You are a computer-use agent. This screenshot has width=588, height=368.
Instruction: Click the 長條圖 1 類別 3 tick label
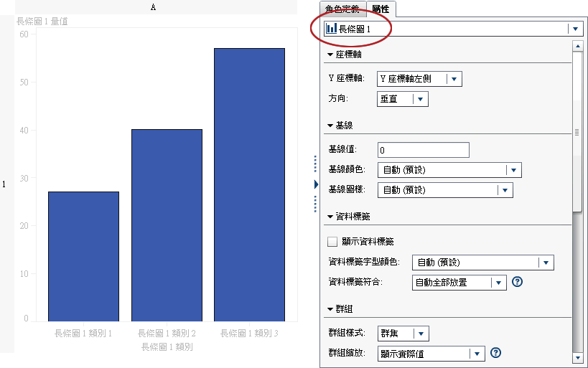coord(249,333)
